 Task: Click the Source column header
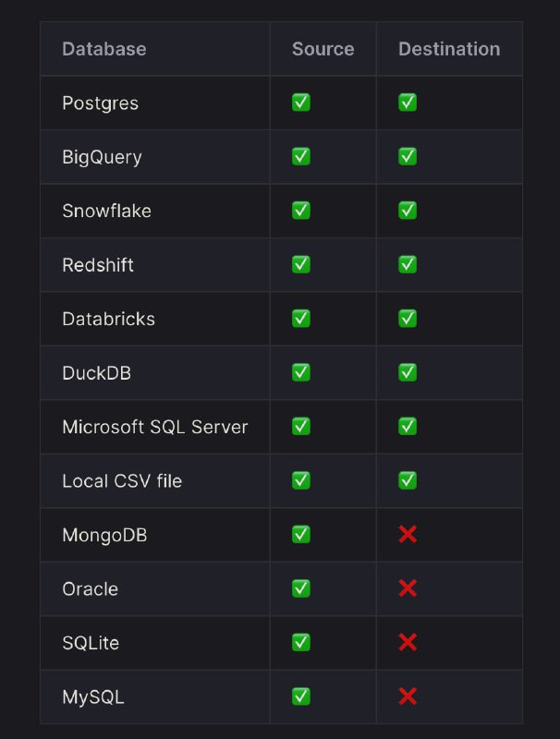click(x=323, y=49)
